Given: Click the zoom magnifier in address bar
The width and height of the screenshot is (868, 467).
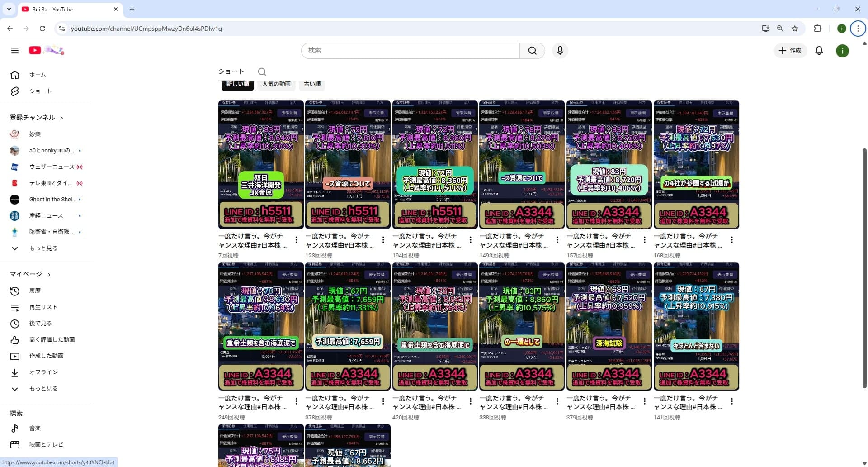Looking at the screenshot, I should tap(780, 29).
